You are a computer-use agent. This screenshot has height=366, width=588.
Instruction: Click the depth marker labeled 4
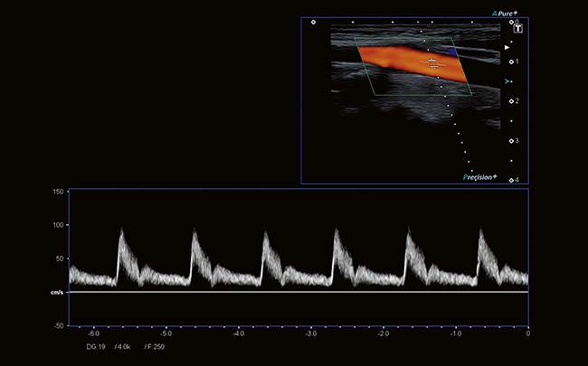coord(512,180)
